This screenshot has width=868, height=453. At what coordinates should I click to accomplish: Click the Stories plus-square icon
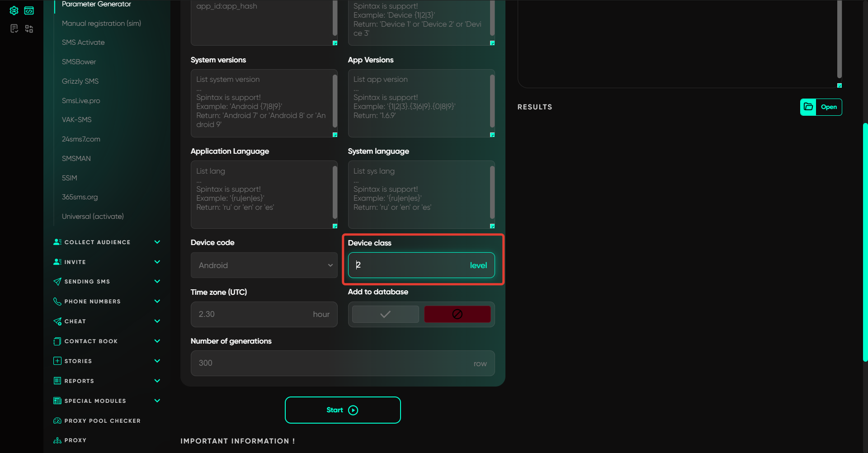57,361
